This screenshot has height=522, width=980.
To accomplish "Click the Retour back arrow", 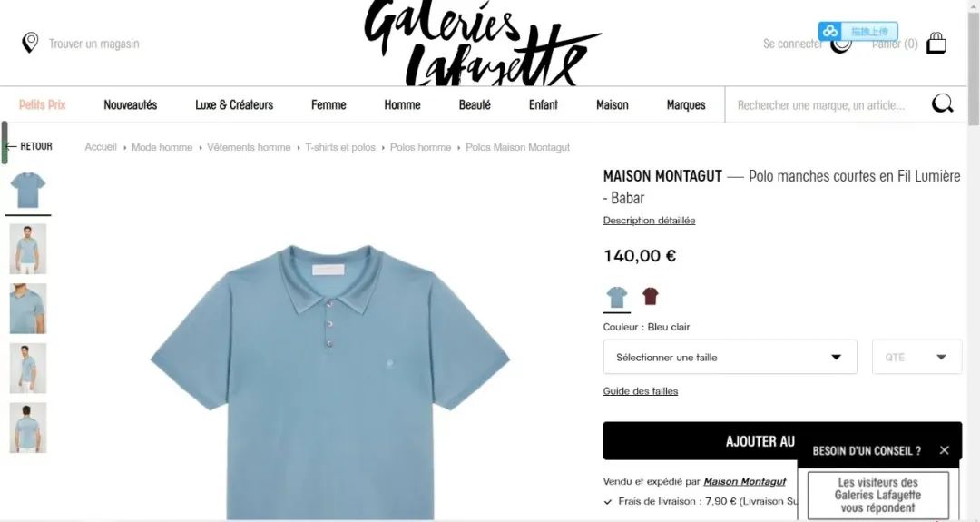I will pos(29,146).
